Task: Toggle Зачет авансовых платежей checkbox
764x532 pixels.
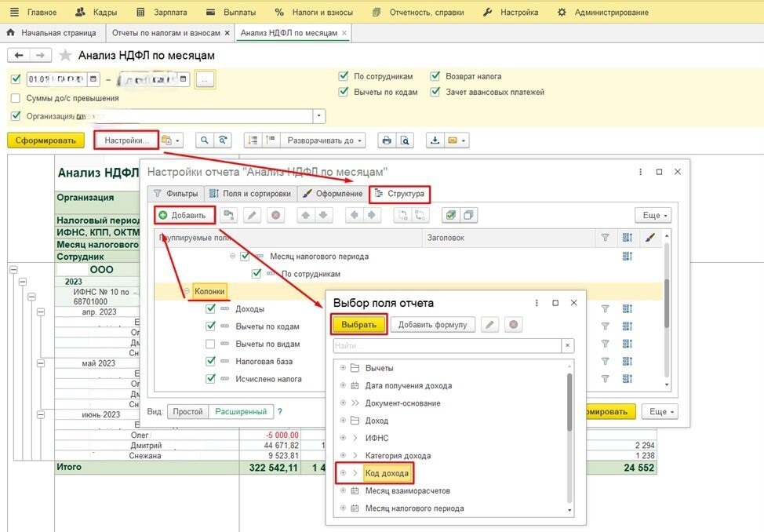Action: [435, 92]
